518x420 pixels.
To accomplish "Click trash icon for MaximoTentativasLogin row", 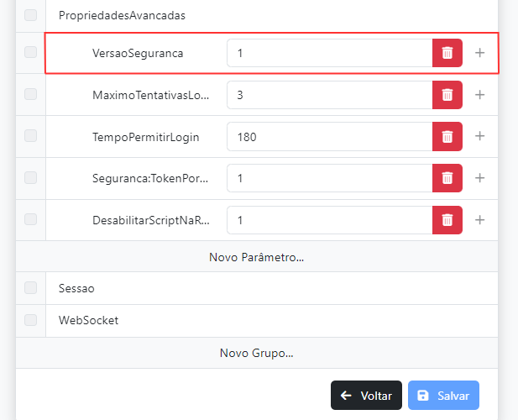I will (x=447, y=95).
